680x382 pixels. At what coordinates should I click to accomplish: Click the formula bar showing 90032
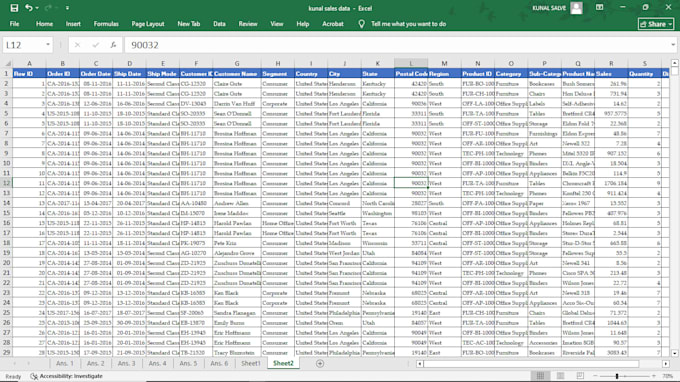pyautogui.click(x=397, y=45)
